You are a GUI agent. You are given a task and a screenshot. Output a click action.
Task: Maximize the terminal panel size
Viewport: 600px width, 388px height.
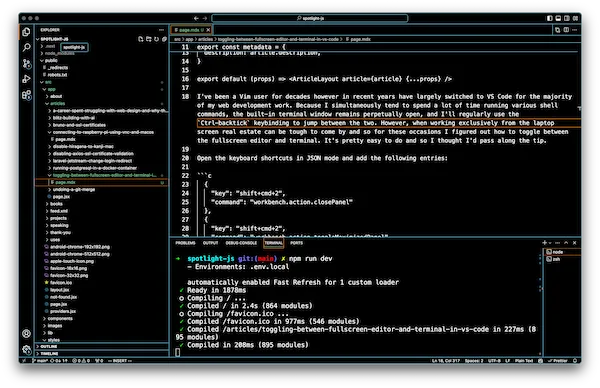566,243
